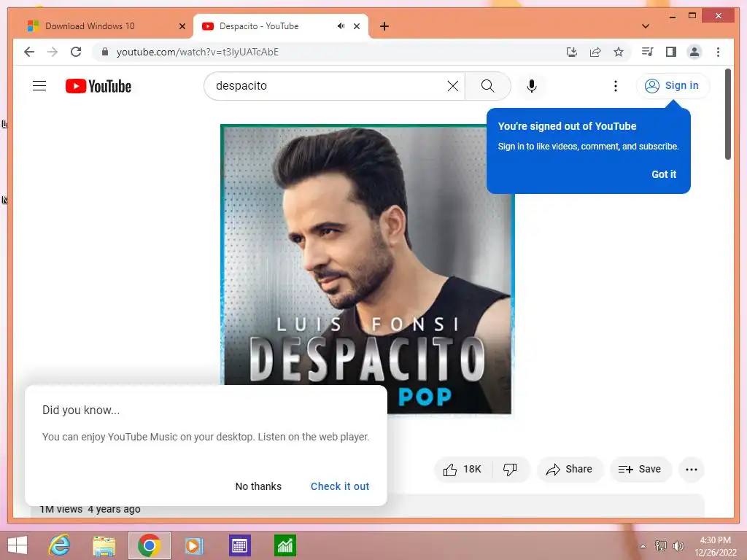Share the Despacito video
The height and width of the screenshot is (560, 747).
570,470
